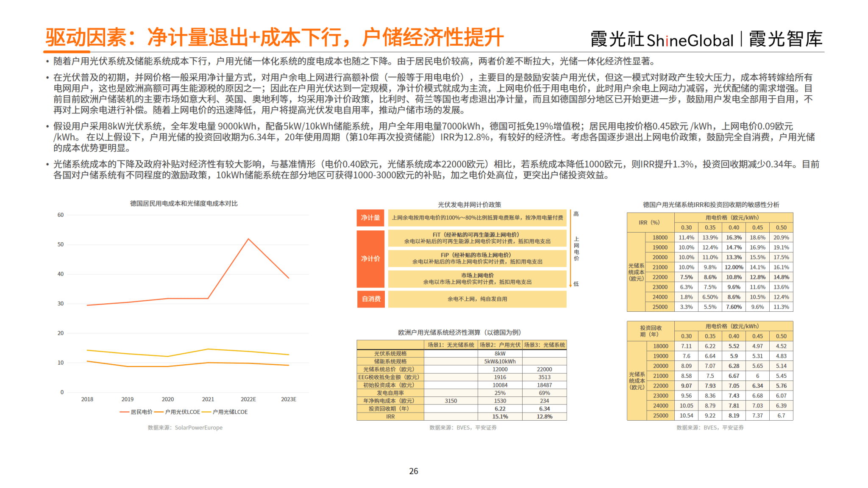
Task: Click the y-axis value 60
Action: [x=61, y=215]
